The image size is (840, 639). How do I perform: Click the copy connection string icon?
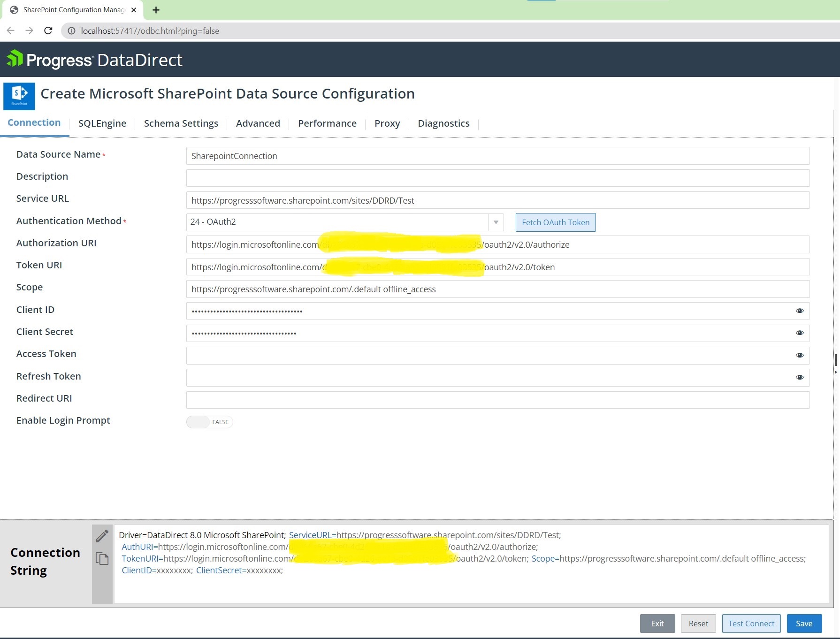point(102,558)
